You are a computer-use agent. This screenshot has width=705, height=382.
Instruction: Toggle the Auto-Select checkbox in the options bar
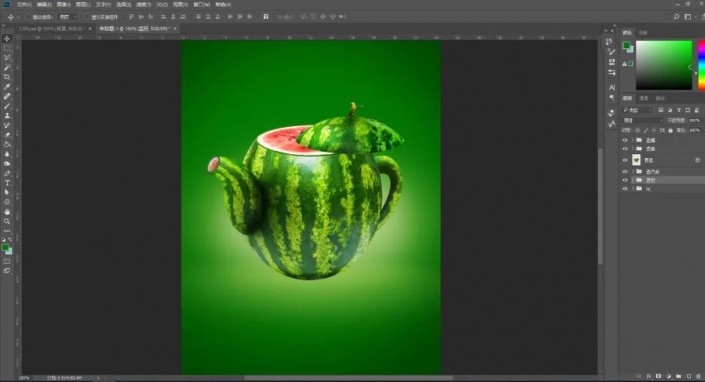27,17
